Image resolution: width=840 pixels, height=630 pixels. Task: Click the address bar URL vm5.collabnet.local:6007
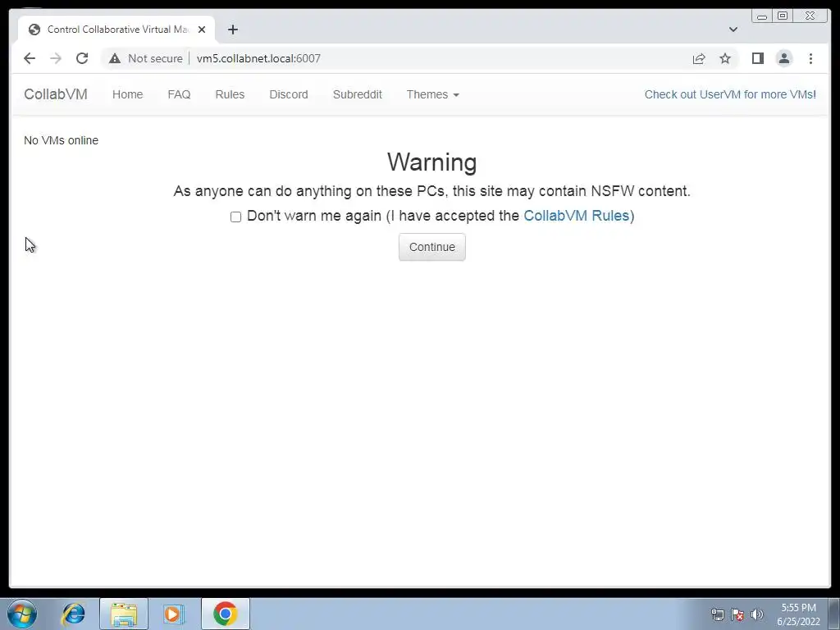click(258, 58)
